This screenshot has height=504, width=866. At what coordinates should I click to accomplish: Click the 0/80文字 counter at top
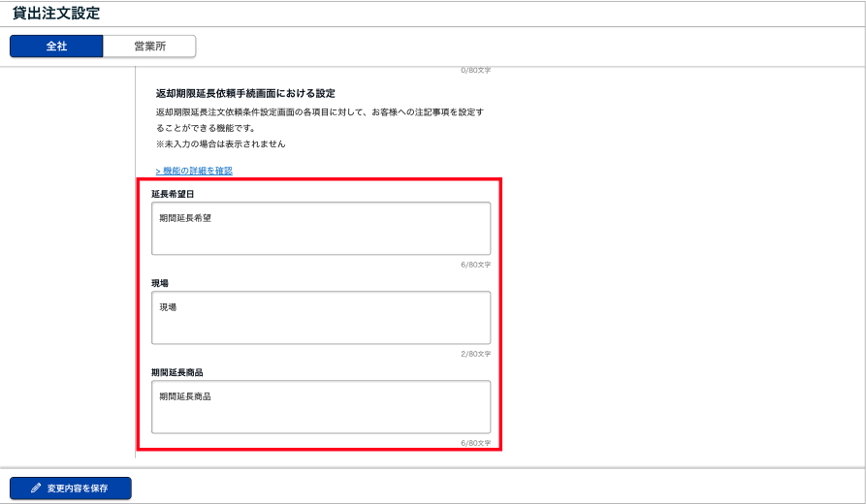click(475, 71)
